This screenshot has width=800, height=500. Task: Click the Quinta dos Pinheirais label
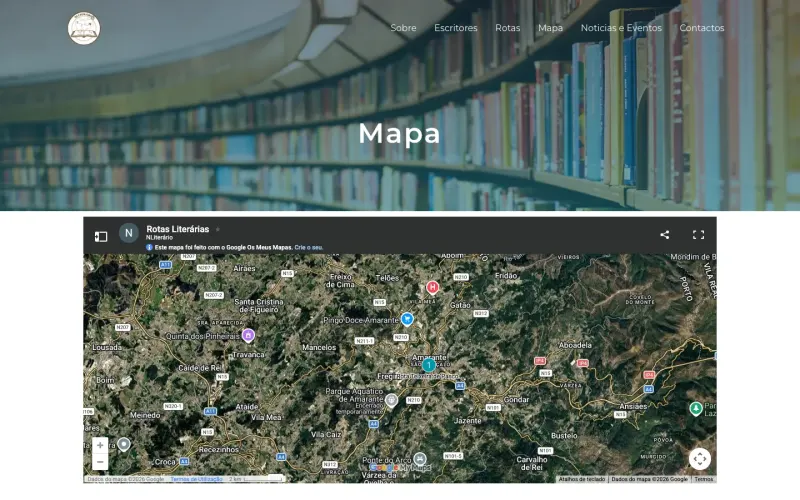click(x=203, y=336)
